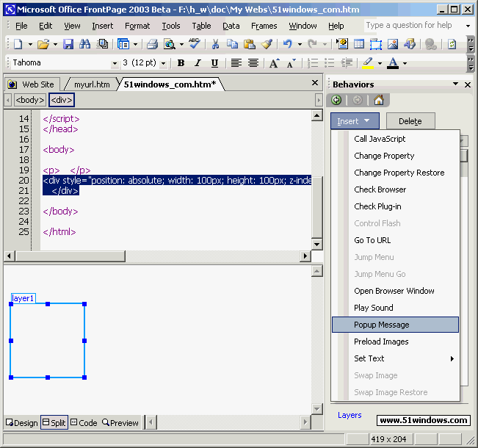Screen dimensions: 478x448
Task: Apply the red font color swatch
Action: click(x=393, y=63)
